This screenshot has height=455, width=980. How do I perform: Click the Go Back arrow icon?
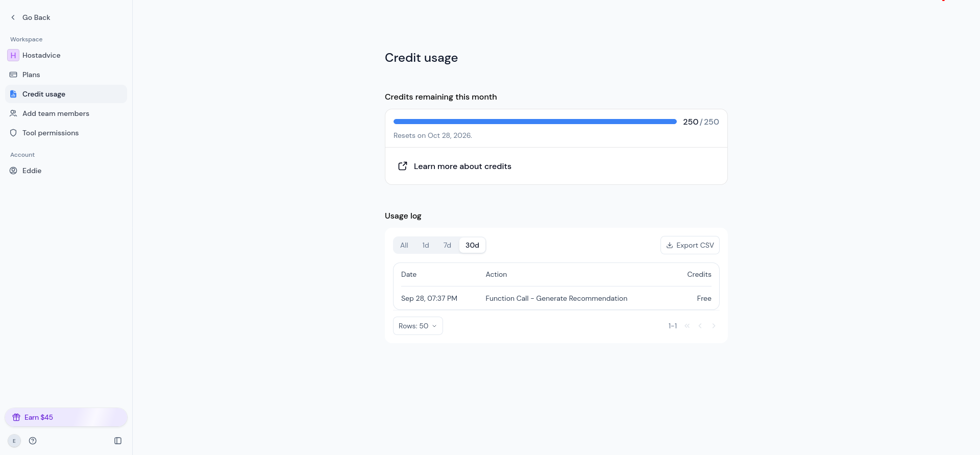pos(13,17)
